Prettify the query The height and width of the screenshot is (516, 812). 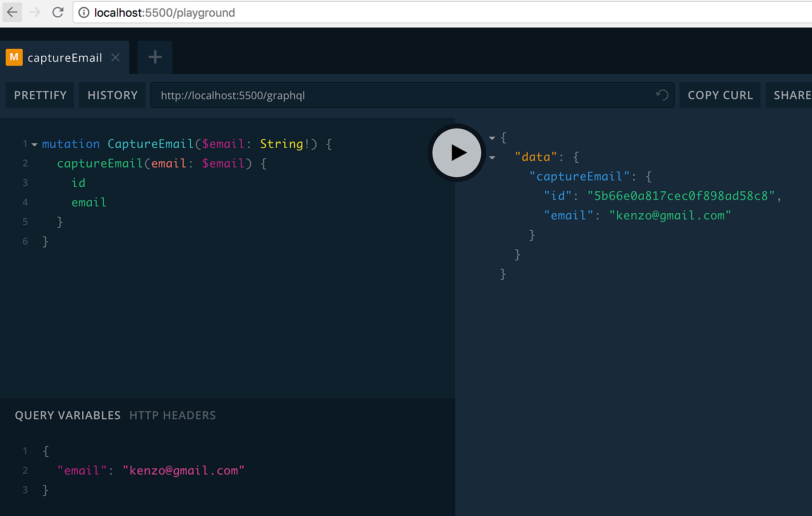40,95
